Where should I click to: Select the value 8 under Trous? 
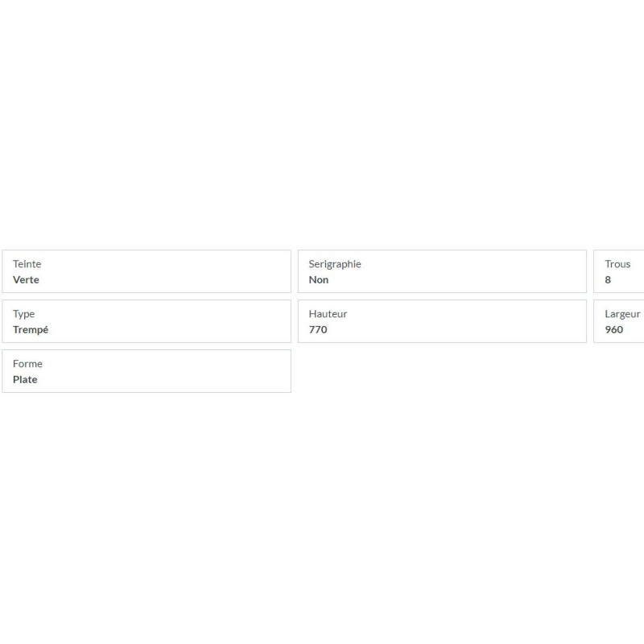608,279
